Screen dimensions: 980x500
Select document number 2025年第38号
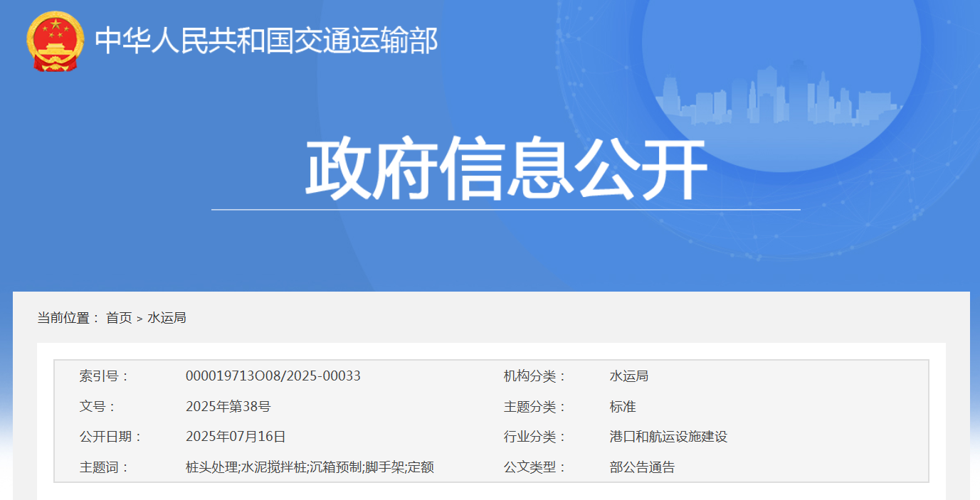click(228, 407)
